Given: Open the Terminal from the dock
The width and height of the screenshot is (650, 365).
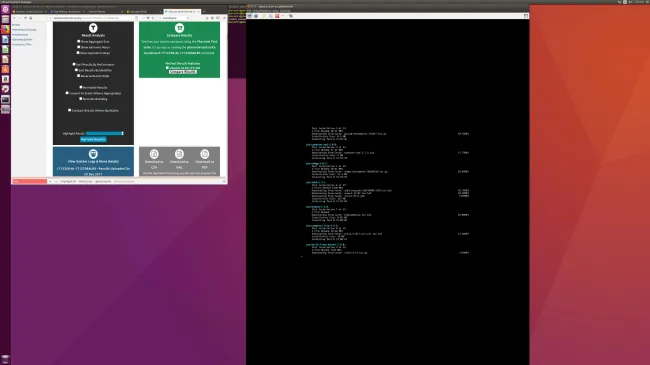Looking at the screenshot, I should click(5, 99).
